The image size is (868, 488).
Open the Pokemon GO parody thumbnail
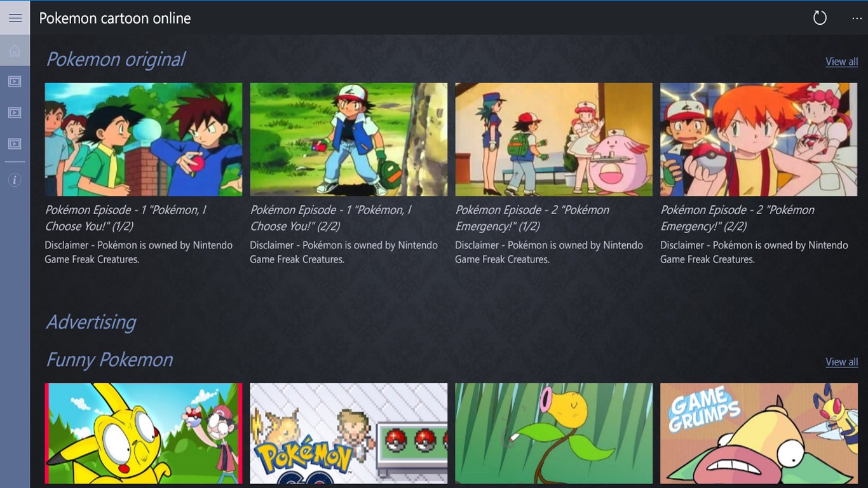click(x=348, y=433)
